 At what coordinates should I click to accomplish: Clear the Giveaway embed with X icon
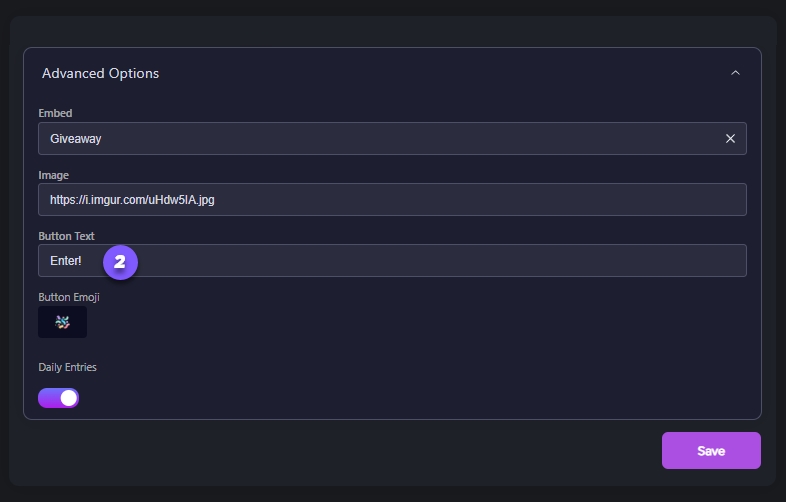(730, 139)
